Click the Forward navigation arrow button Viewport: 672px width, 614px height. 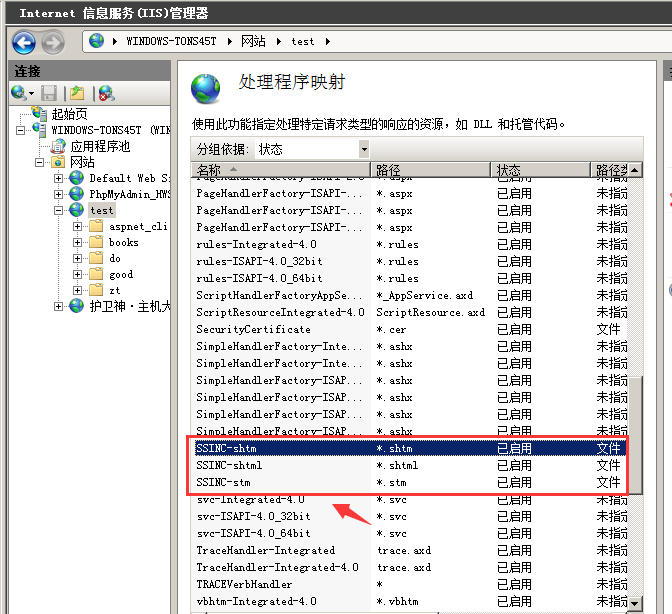point(53,42)
